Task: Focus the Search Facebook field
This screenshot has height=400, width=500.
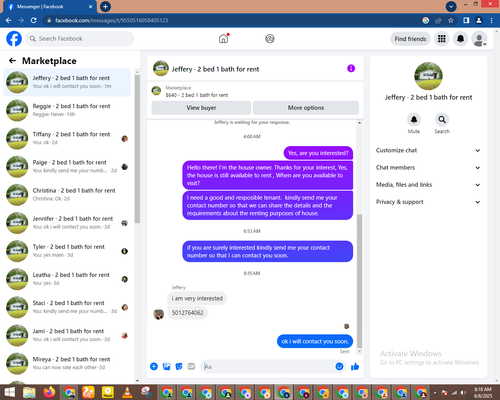Action: [80, 39]
